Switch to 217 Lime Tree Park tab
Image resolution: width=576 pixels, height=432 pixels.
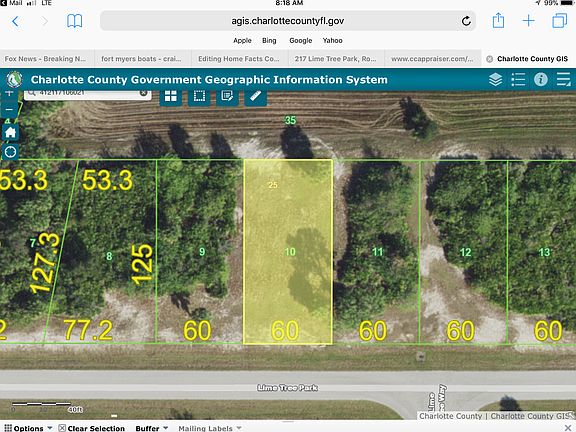335,59
